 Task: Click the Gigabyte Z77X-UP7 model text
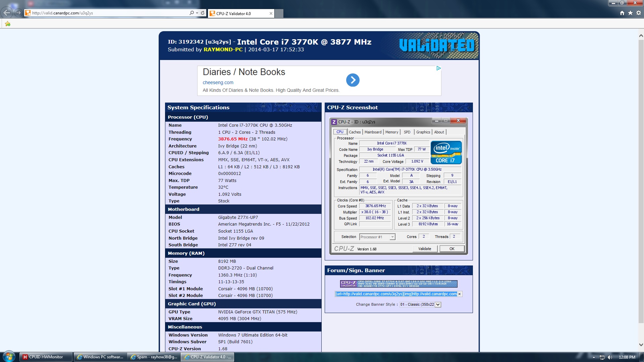tap(238, 218)
